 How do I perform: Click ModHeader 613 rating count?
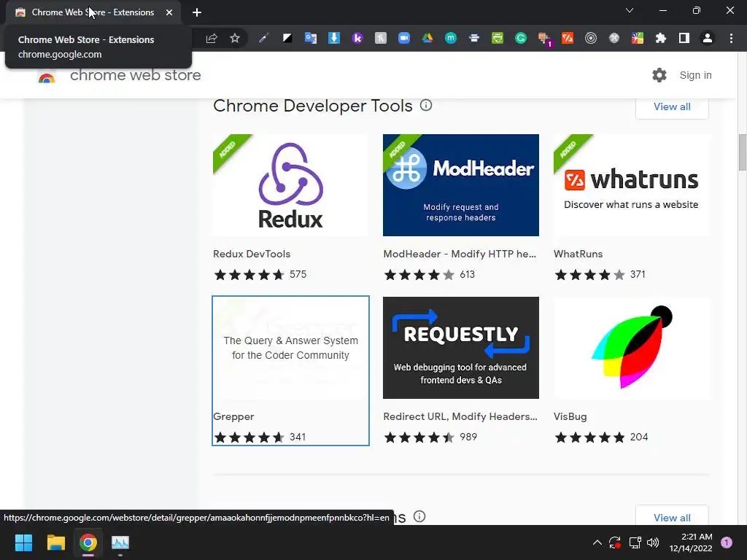tap(467, 274)
